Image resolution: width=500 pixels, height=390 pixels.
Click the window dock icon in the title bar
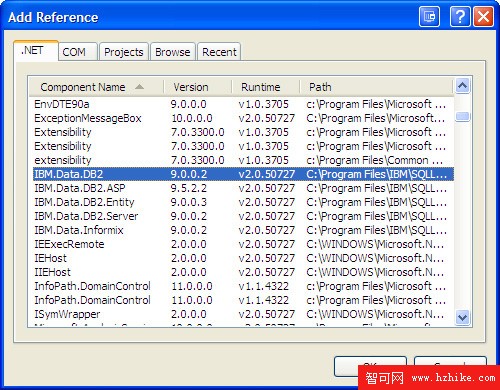coord(429,16)
